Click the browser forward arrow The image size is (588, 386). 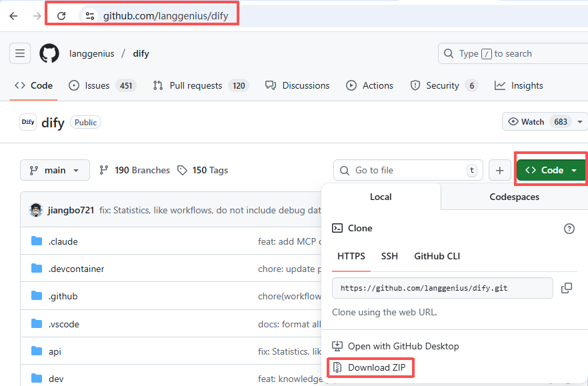tap(37, 16)
